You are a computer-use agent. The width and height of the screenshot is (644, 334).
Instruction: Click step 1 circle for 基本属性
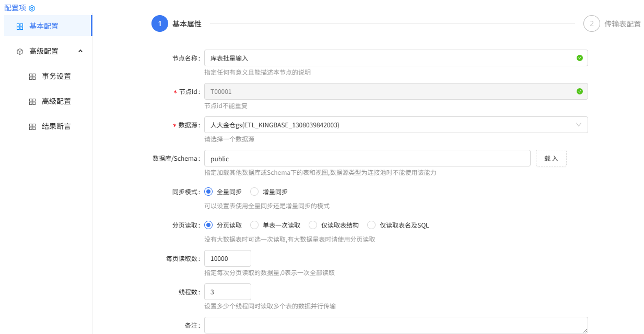click(160, 23)
